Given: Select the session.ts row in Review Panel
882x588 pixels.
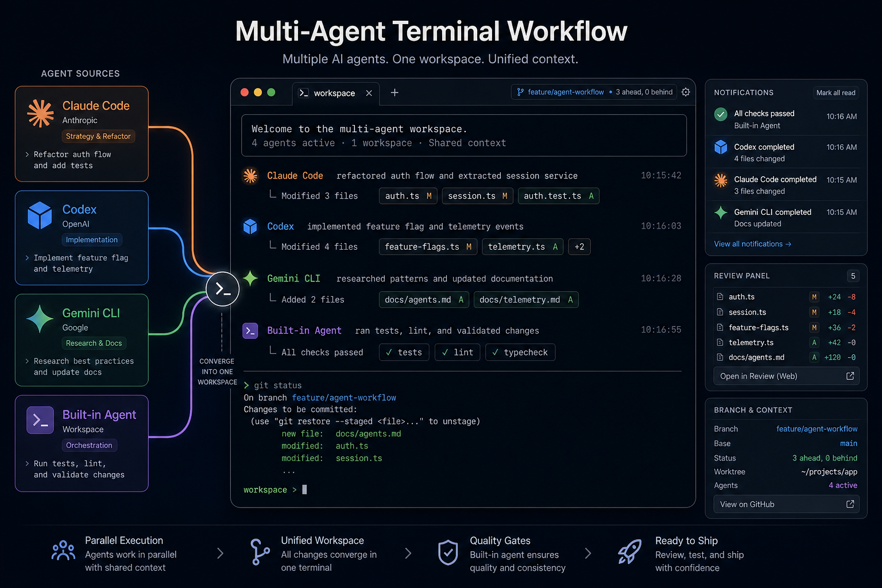Looking at the screenshot, I should point(786,312).
